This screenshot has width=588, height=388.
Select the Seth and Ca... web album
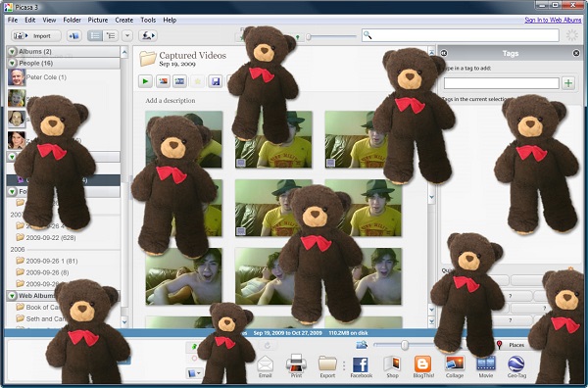(x=46, y=318)
